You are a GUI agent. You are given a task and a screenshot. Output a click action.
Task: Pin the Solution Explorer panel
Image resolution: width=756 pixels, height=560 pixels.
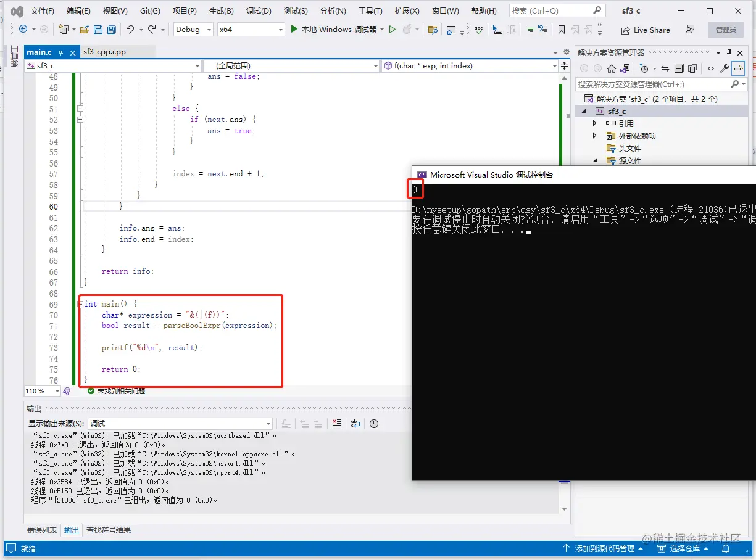(x=729, y=52)
